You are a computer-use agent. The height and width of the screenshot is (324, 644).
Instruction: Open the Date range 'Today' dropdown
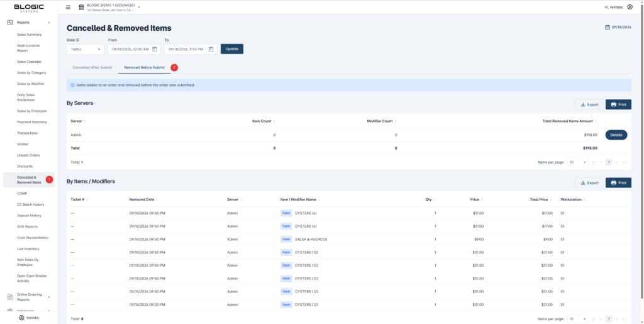86,49
